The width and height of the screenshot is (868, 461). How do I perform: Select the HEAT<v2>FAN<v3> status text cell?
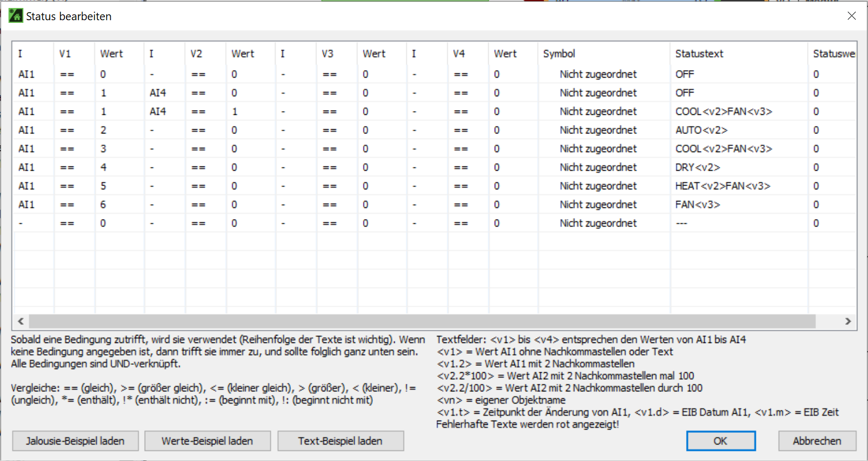coord(723,186)
